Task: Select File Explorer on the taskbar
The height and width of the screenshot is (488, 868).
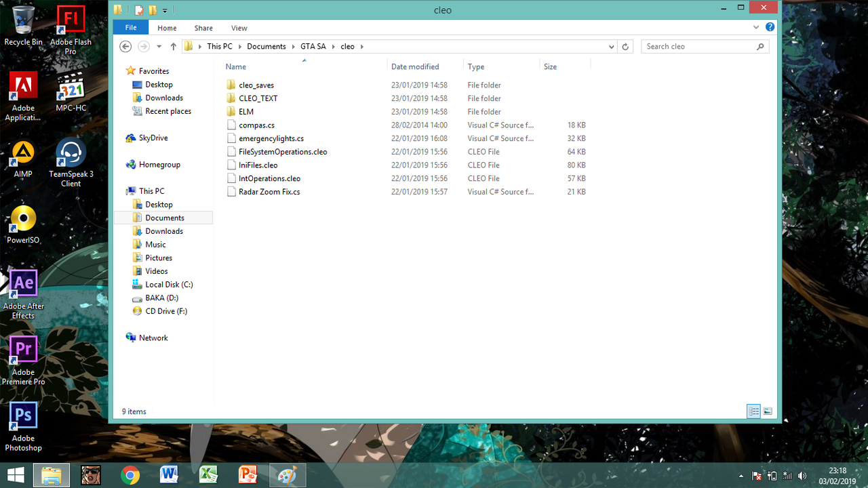Action: click(52, 475)
